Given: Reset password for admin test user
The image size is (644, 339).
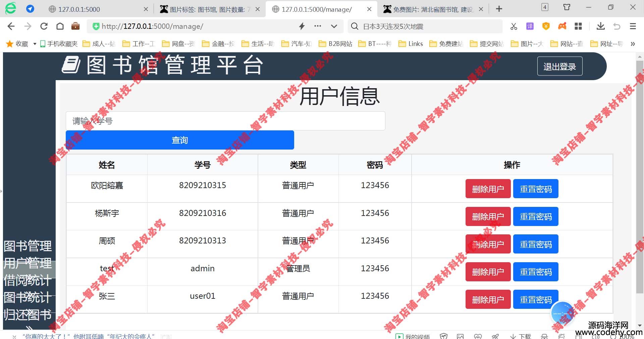Looking at the screenshot, I should point(536,272).
